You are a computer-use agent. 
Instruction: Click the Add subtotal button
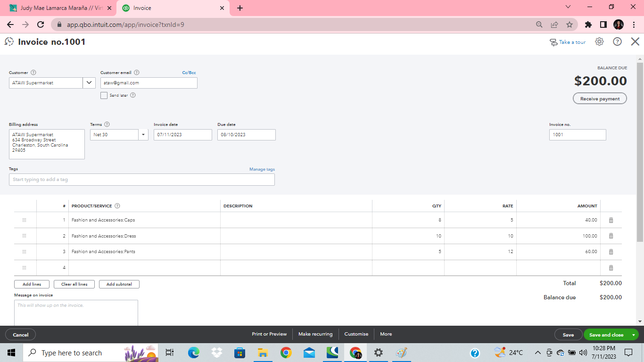pos(119,284)
